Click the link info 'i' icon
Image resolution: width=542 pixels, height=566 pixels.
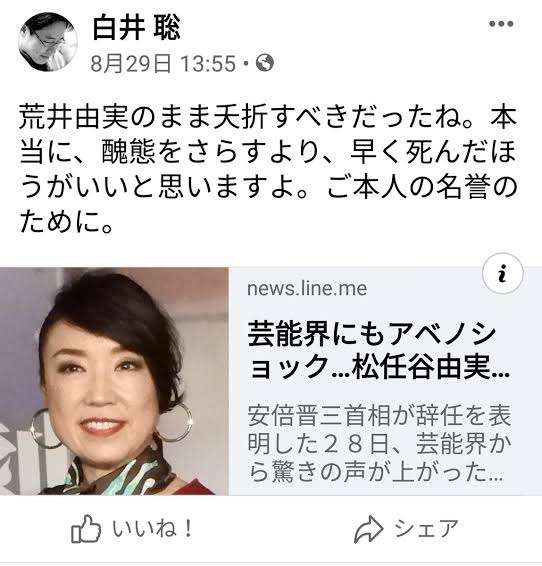pos(502,274)
